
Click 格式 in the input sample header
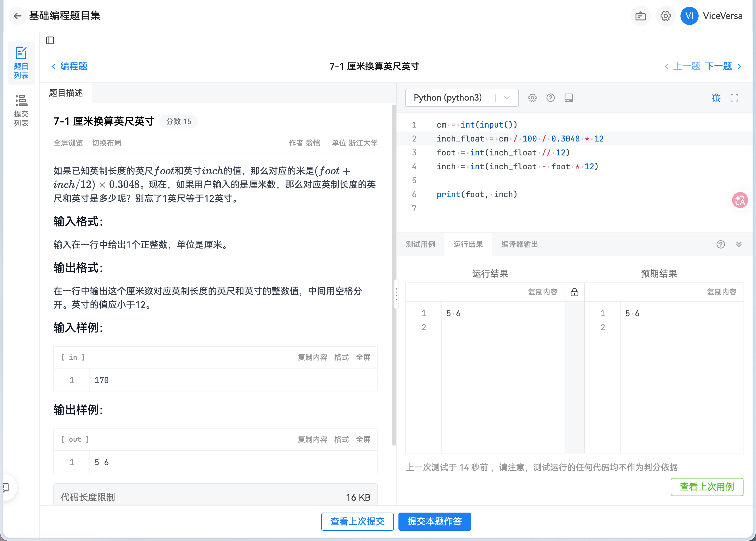341,357
